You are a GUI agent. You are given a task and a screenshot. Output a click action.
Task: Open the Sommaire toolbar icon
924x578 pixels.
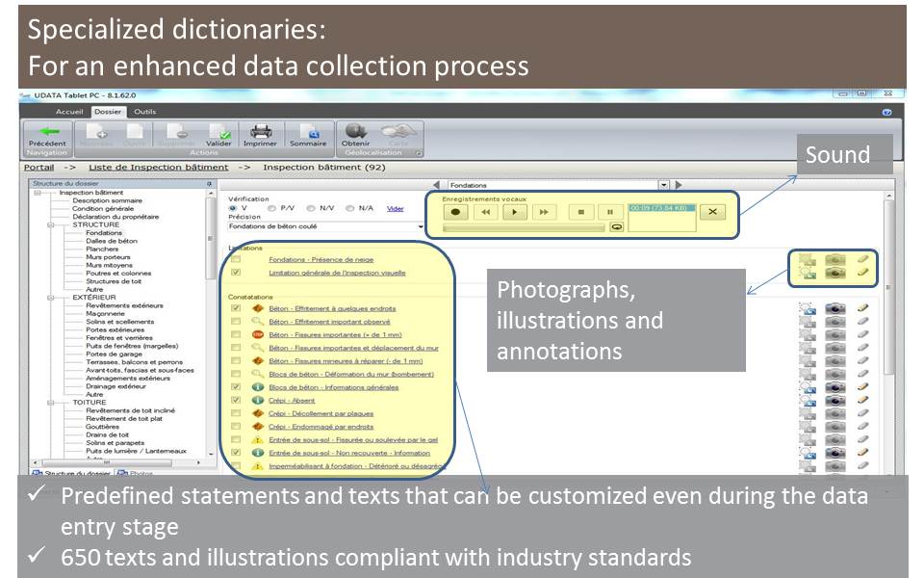point(308,132)
